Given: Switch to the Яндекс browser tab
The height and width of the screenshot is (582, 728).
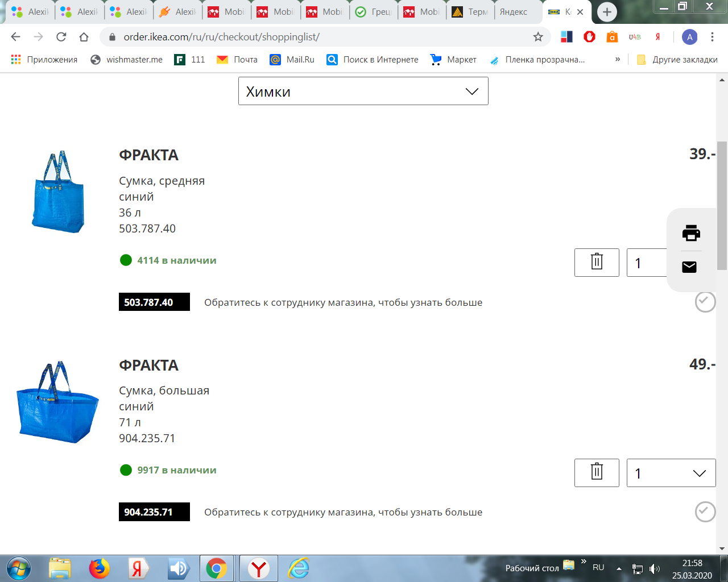Looking at the screenshot, I should pyautogui.click(x=514, y=12).
